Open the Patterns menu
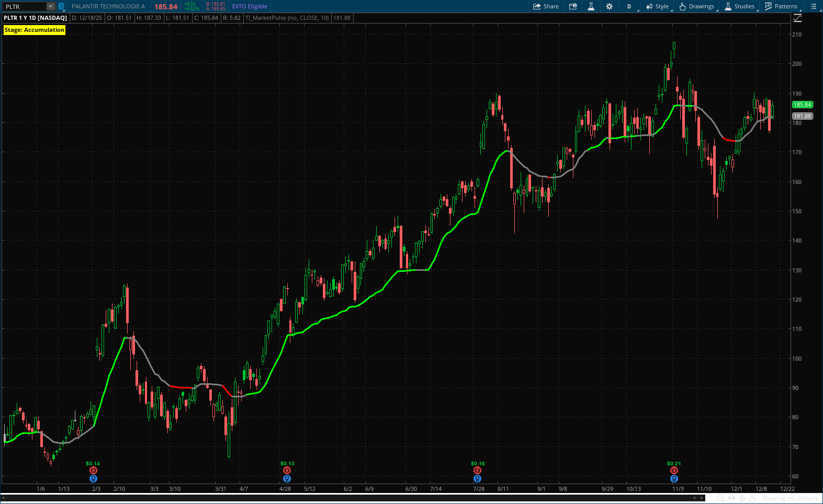Screen dimensions: 823x504 (x=781, y=6)
